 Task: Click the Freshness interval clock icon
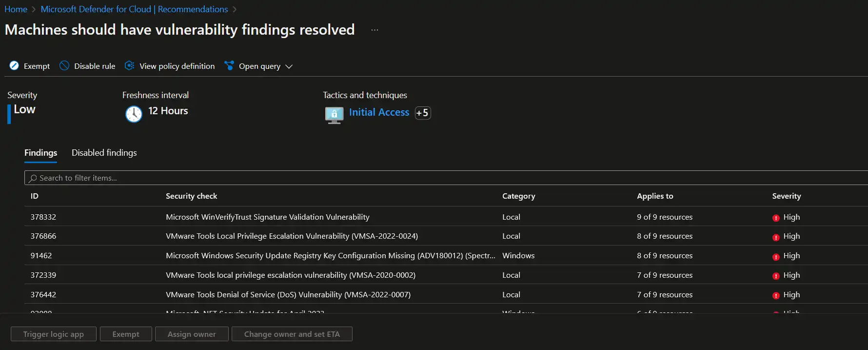[134, 114]
